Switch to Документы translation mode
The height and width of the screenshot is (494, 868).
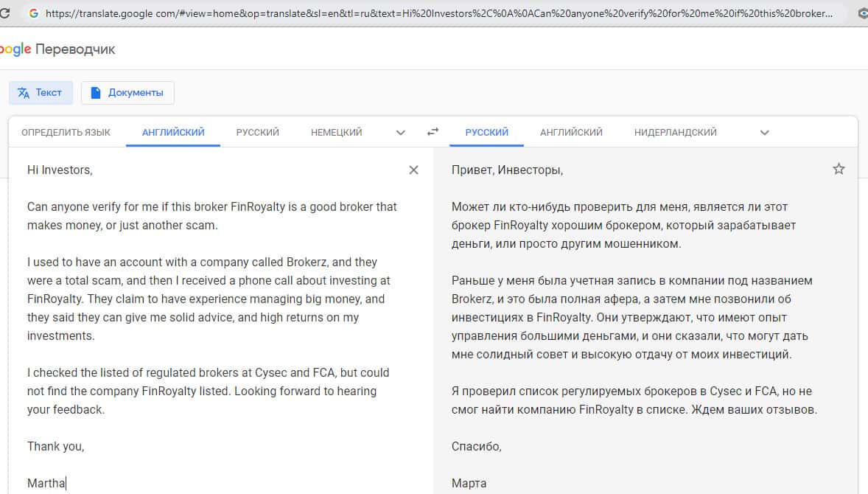tap(127, 93)
